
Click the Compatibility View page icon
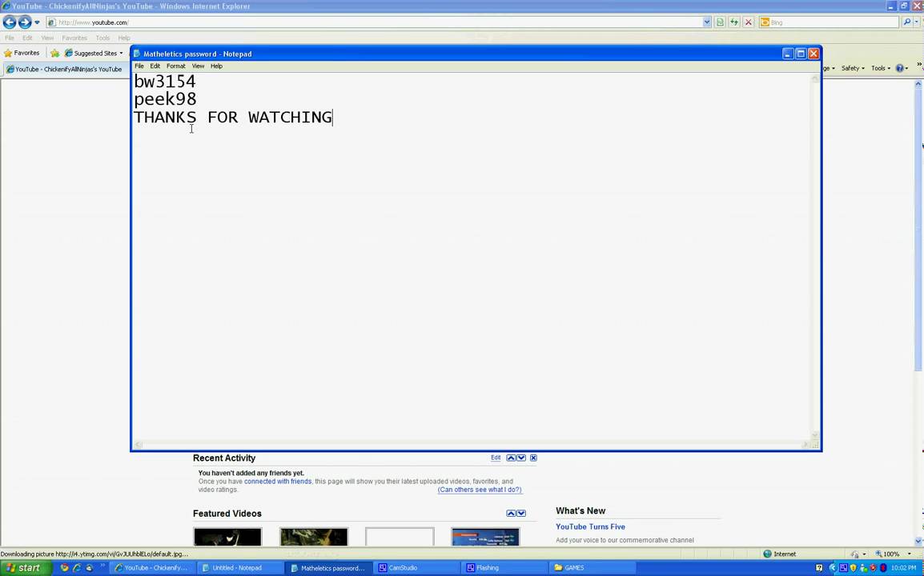point(720,22)
